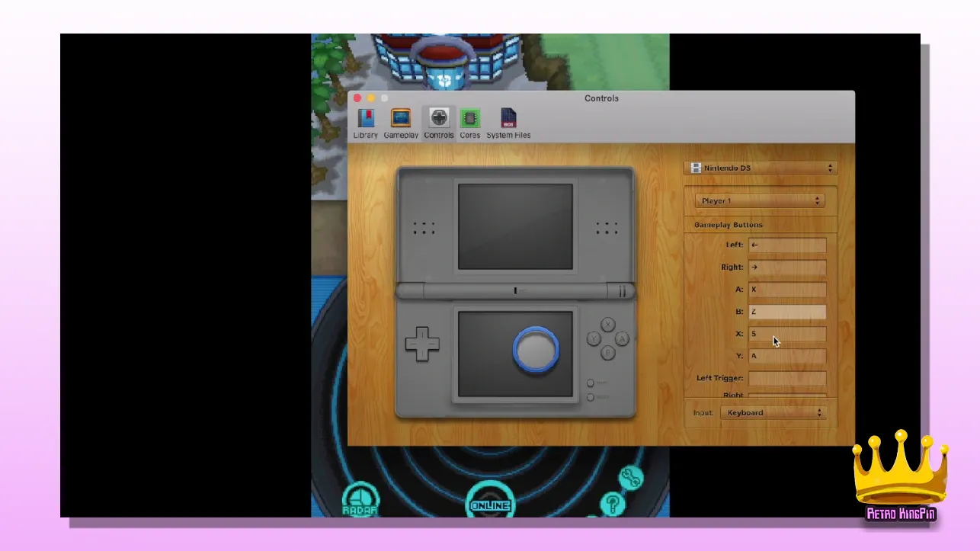Click the 'Gameplay Buttons' section header
The image size is (980, 551).
pos(728,225)
